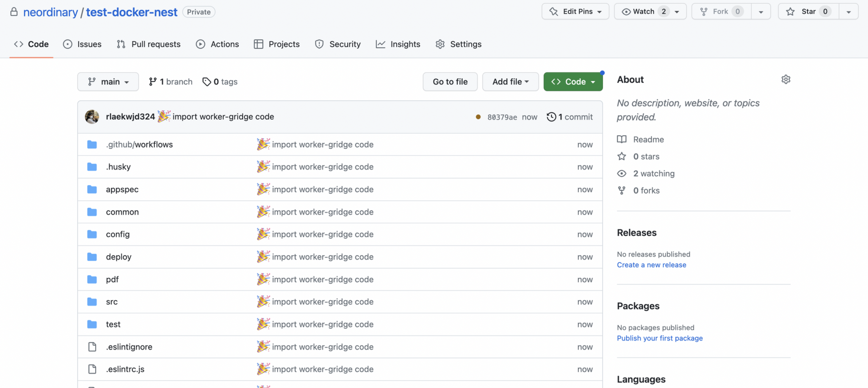This screenshot has height=388, width=868.
Task: Click Publish your first package link
Action: (x=659, y=338)
